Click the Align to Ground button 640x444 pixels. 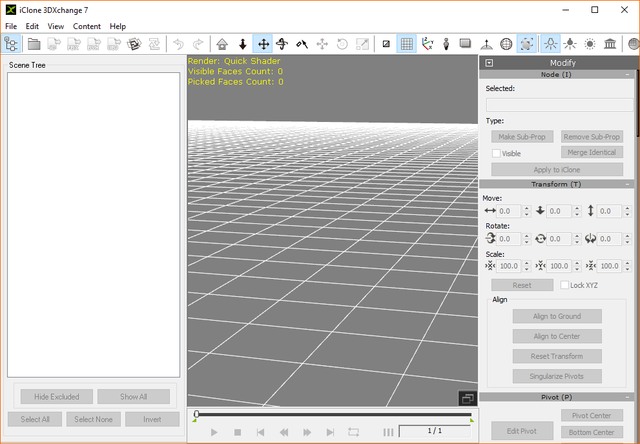[559, 316]
